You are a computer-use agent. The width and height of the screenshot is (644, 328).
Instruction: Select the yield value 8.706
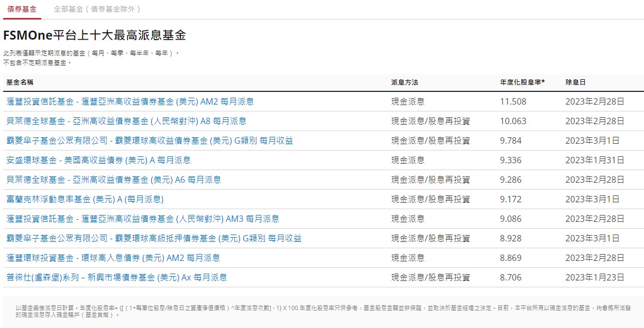(511, 277)
